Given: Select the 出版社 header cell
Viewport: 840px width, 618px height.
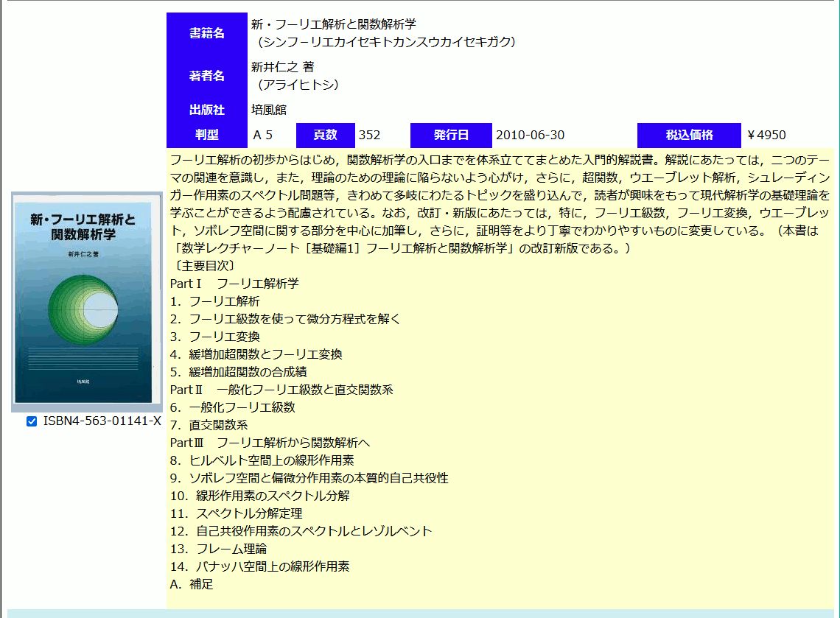Looking at the screenshot, I should point(207,110).
